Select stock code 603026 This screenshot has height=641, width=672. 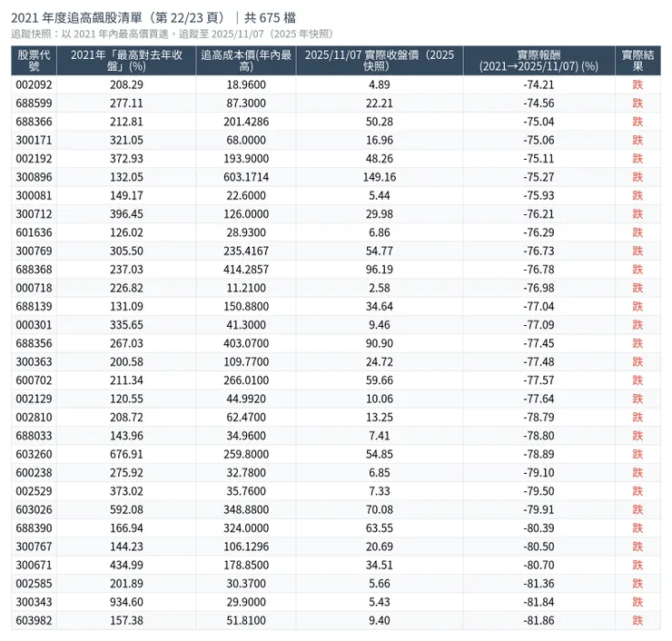click(x=34, y=509)
